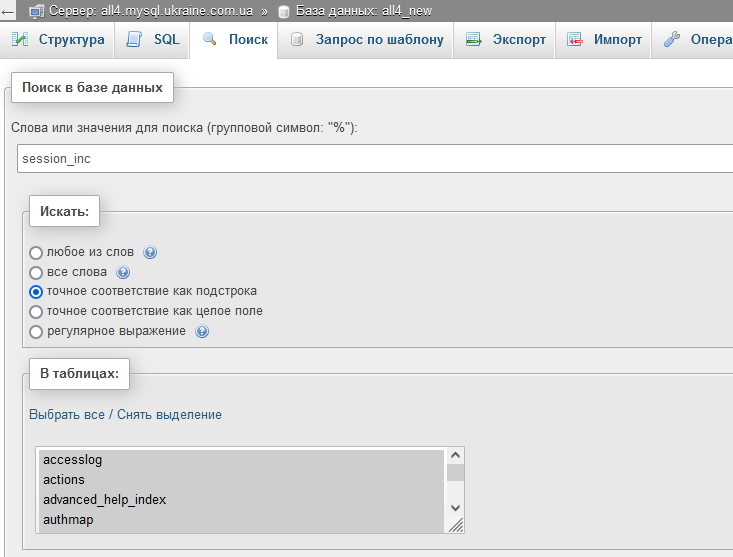Image resolution: width=733 pixels, height=557 pixels.
Task: Open the Структура tab
Action: 57,40
